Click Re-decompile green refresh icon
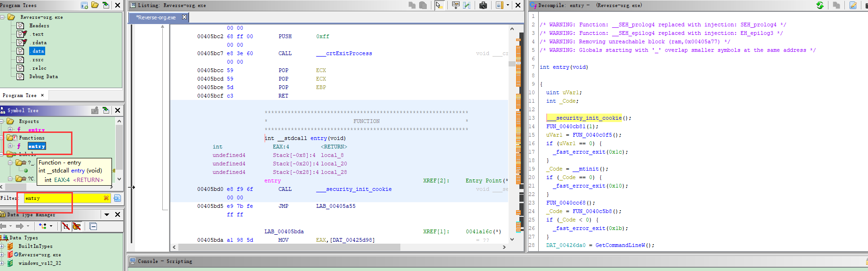868x271 pixels. point(820,5)
